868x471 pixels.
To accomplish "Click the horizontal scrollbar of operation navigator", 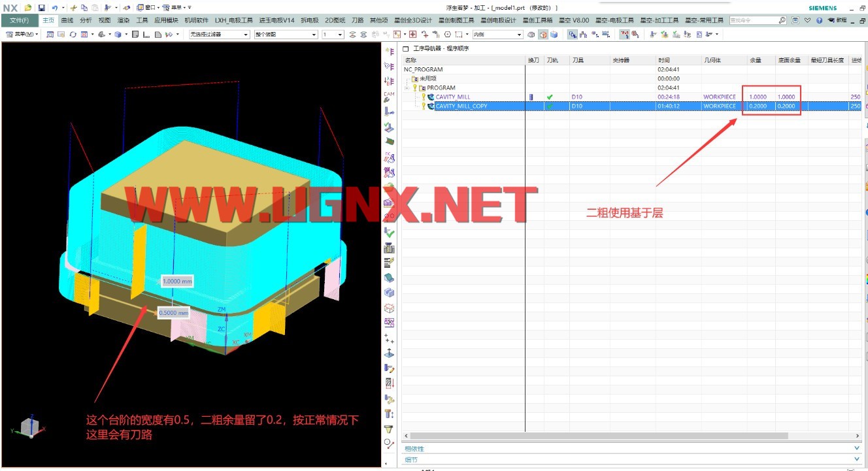I will pos(599,436).
